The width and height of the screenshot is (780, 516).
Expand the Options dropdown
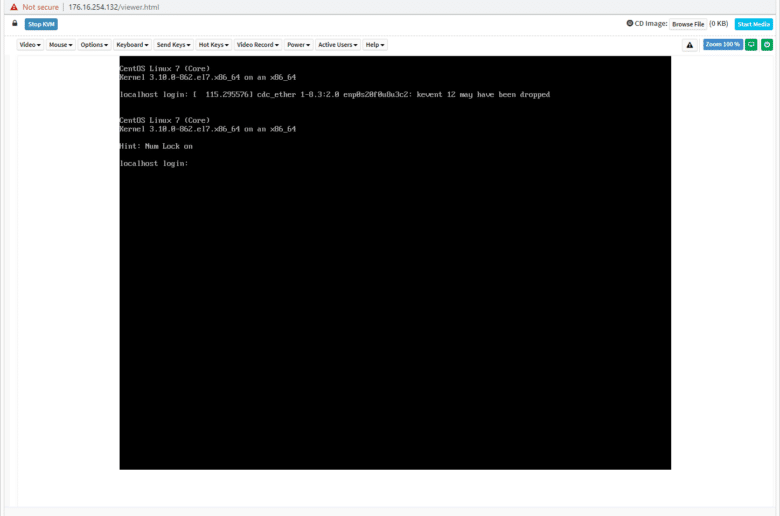pyautogui.click(x=94, y=45)
